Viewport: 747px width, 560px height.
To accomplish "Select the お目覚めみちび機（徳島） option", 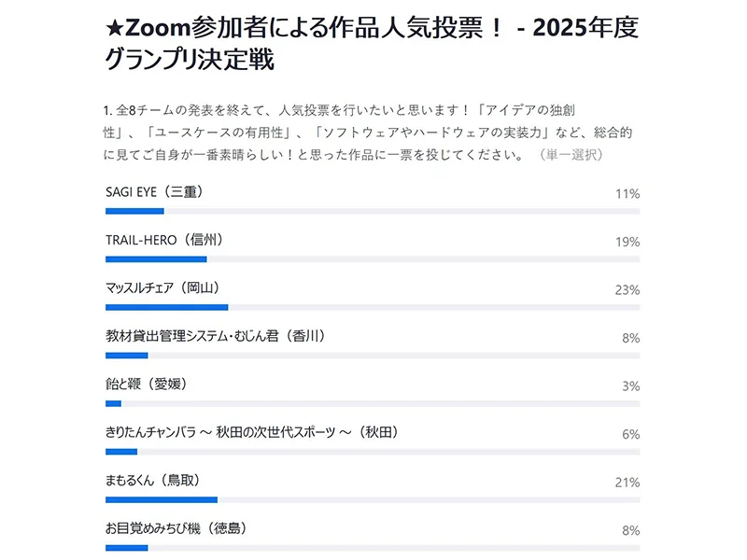I will tap(176, 529).
